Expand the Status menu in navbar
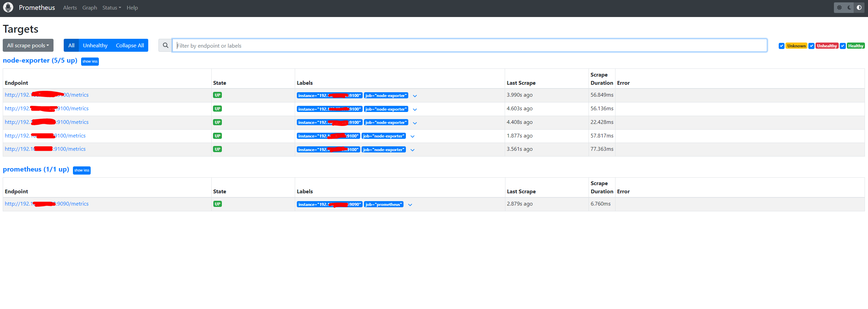This screenshot has height=309, width=868. tap(111, 7)
